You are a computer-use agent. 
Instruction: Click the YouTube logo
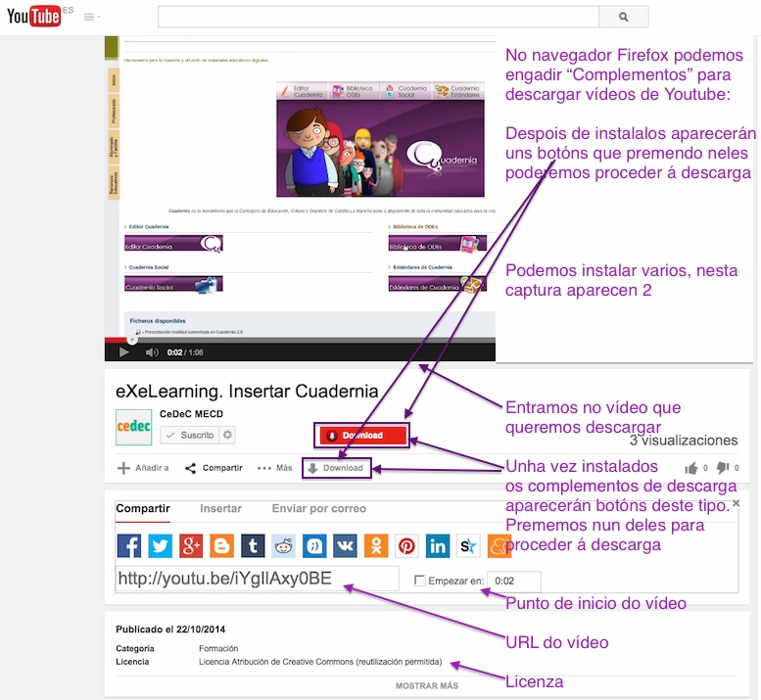pos(34,16)
